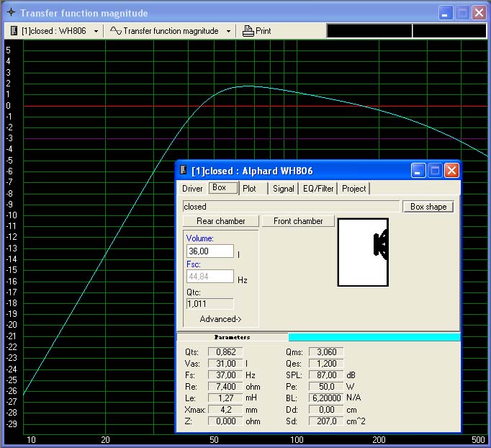Go to the EQ/Filter tab
This screenshot has width=491, height=448.
tap(318, 189)
